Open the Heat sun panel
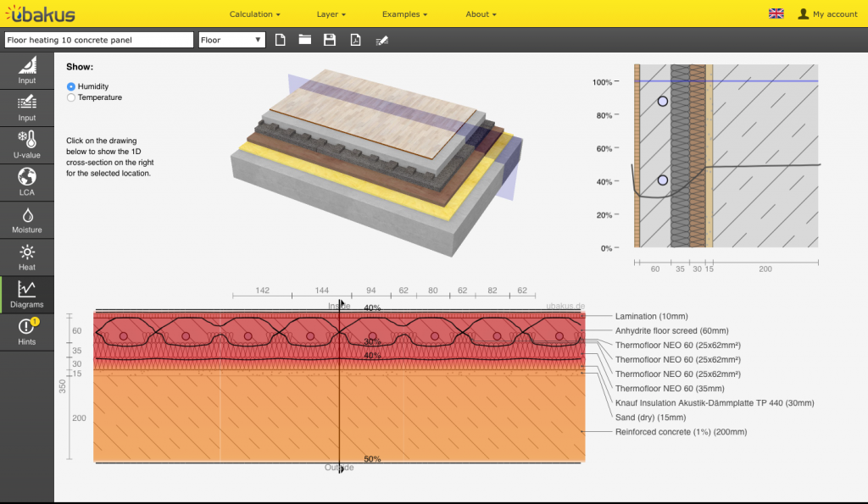This screenshot has height=504, width=868. tap(27, 257)
